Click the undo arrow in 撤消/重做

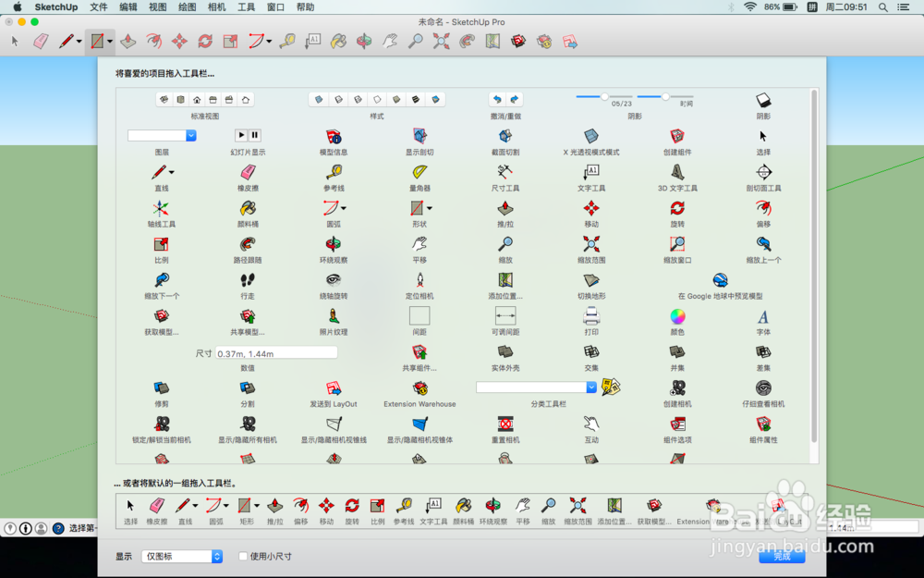click(497, 99)
